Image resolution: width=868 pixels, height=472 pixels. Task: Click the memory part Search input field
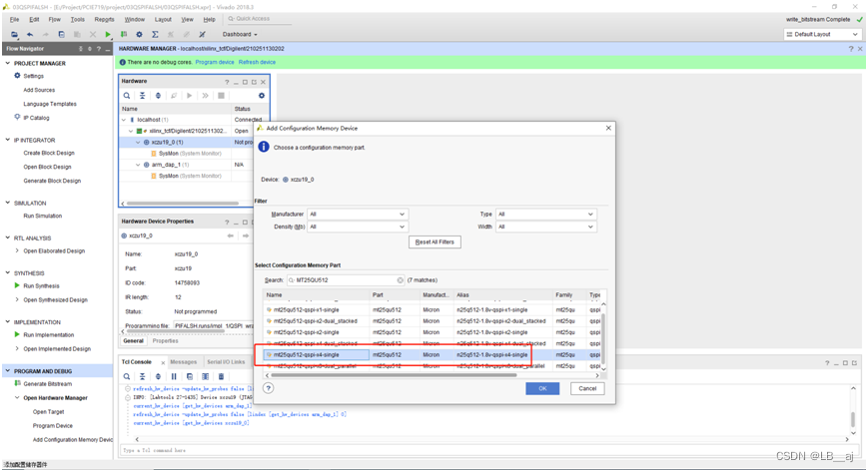346,280
